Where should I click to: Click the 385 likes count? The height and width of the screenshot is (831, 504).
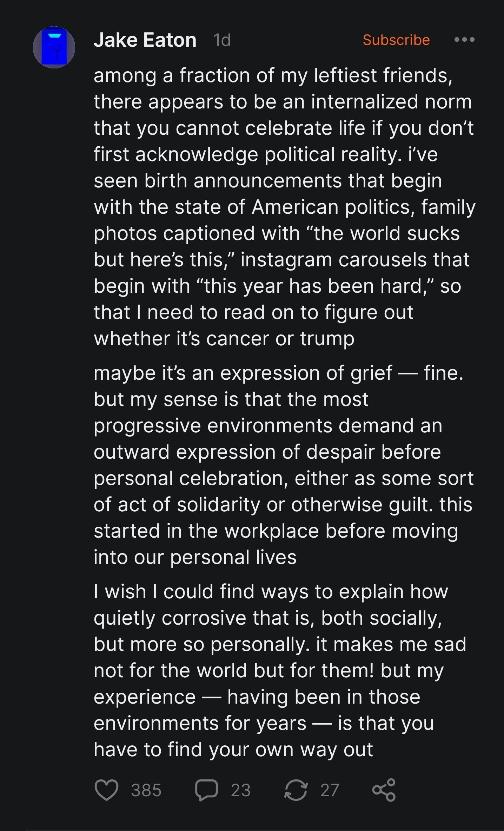[146, 790]
